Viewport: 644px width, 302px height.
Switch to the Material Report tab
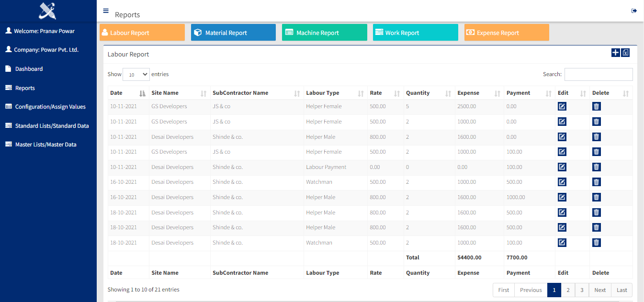(233, 33)
